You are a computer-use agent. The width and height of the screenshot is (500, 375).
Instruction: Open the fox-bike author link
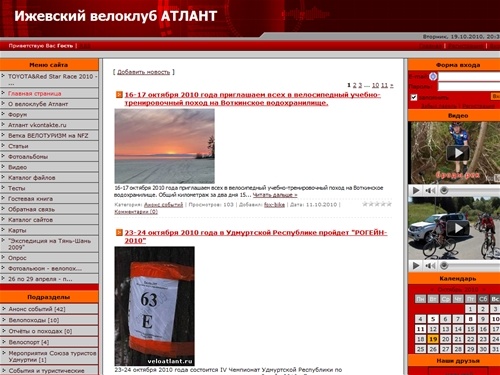pyautogui.click(x=274, y=205)
